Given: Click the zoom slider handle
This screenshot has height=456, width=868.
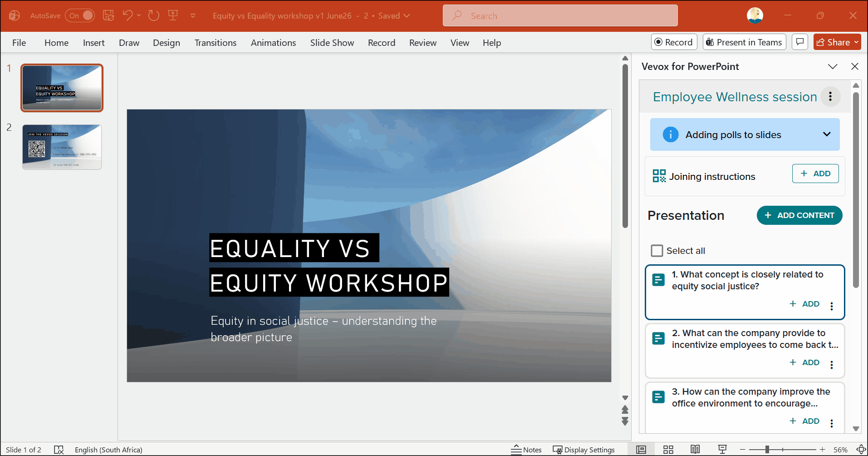Looking at the screenshot, I should point(767,450).
